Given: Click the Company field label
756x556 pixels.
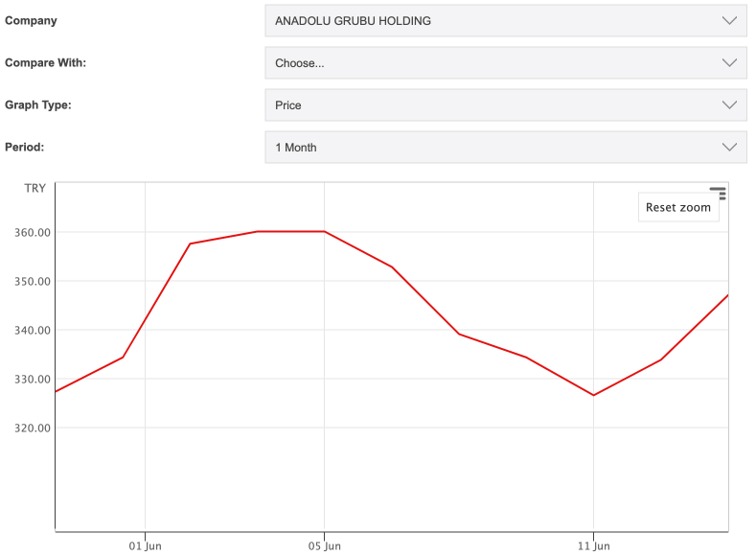Looking at the screenshot, I should [31, 21].
